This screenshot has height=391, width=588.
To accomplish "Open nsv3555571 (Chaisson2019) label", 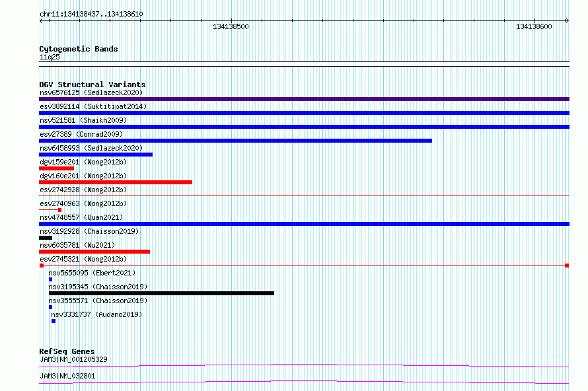I will coord(98,301).
